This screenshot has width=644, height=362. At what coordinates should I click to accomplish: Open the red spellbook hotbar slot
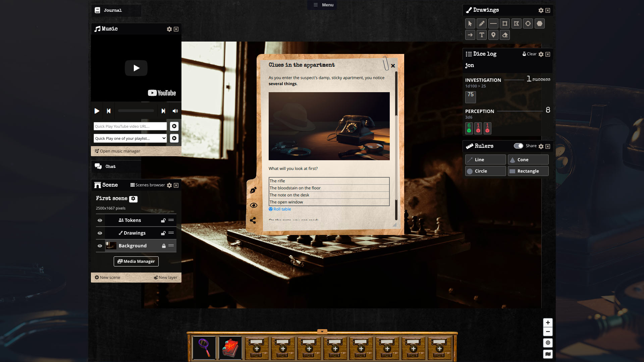tap(230, 348)
